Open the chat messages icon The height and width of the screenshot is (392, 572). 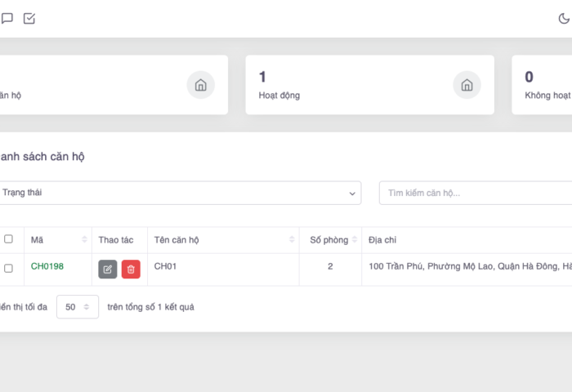pyautogui.click(x=7, y=19)
